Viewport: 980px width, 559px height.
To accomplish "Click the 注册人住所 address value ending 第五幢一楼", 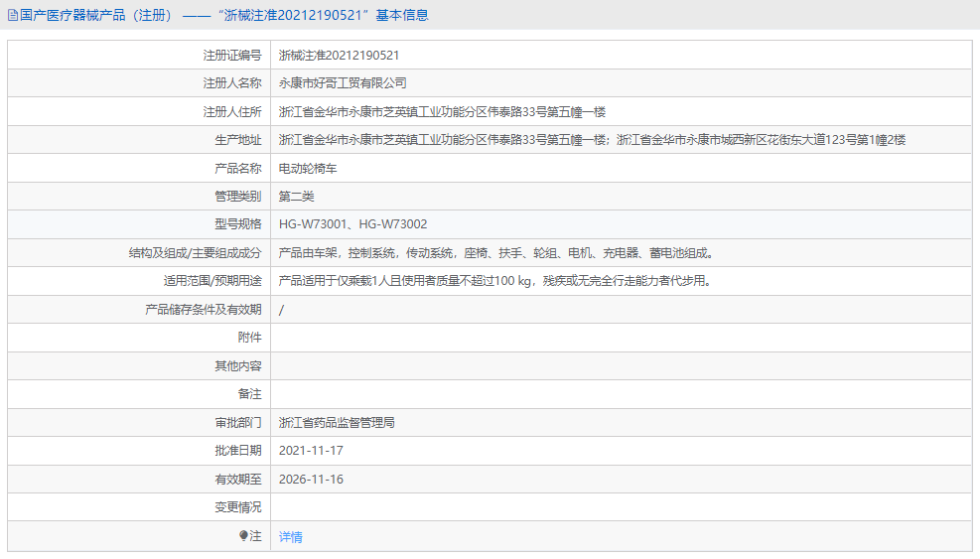I will click(x=442, y=112).
